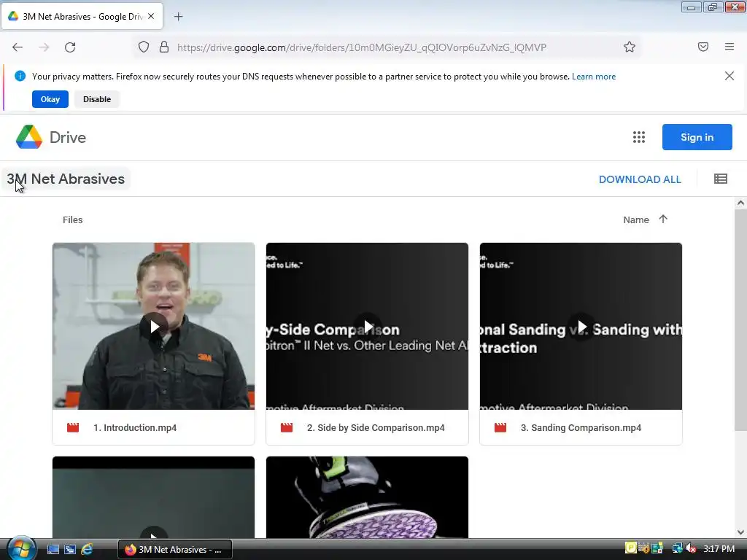Click Show Desktop quick launch icon
This screenshot has height=560, width=747.
click(x=53, y=550)
